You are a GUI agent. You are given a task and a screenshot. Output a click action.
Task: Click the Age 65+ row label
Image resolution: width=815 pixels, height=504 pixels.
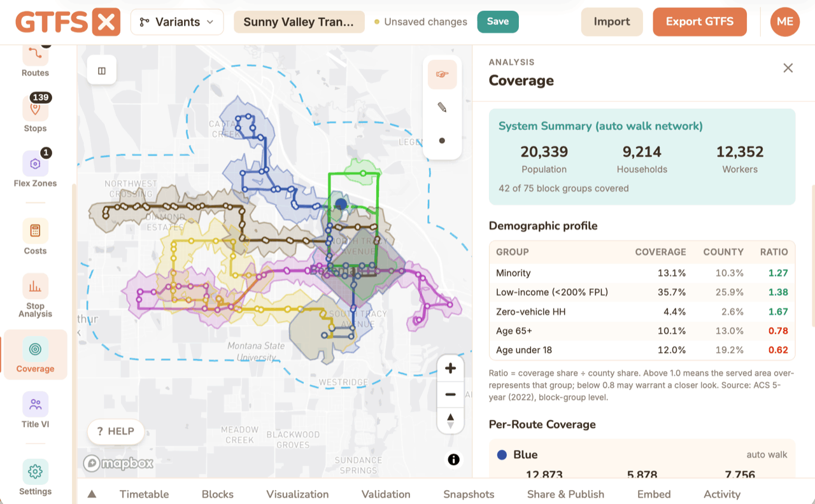[514, 331]
